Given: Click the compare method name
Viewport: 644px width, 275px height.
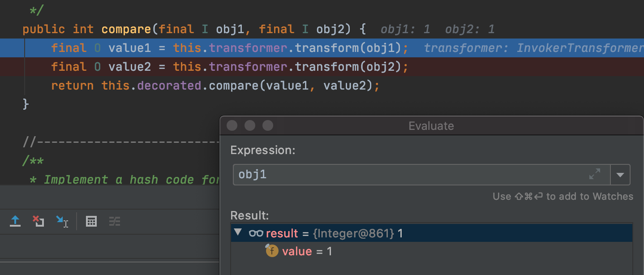Looking at the screenshot, I should click(126, 30).
